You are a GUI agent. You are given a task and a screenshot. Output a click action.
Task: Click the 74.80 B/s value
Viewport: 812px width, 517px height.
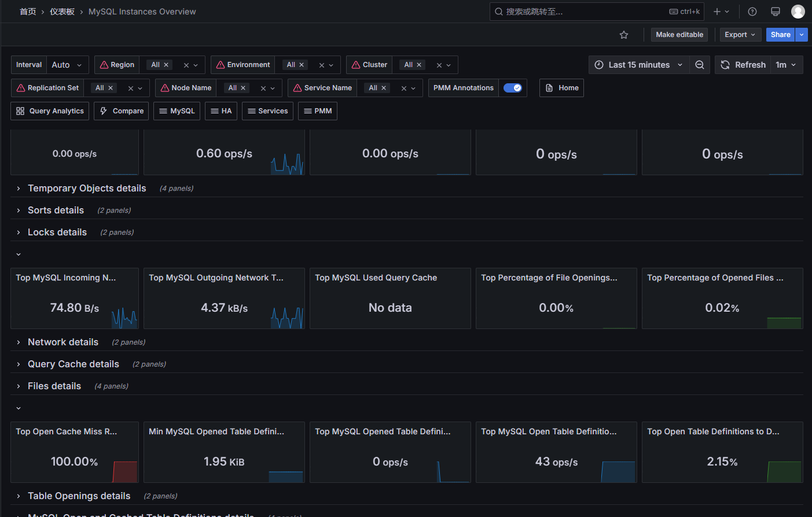[x=75, y=308]
